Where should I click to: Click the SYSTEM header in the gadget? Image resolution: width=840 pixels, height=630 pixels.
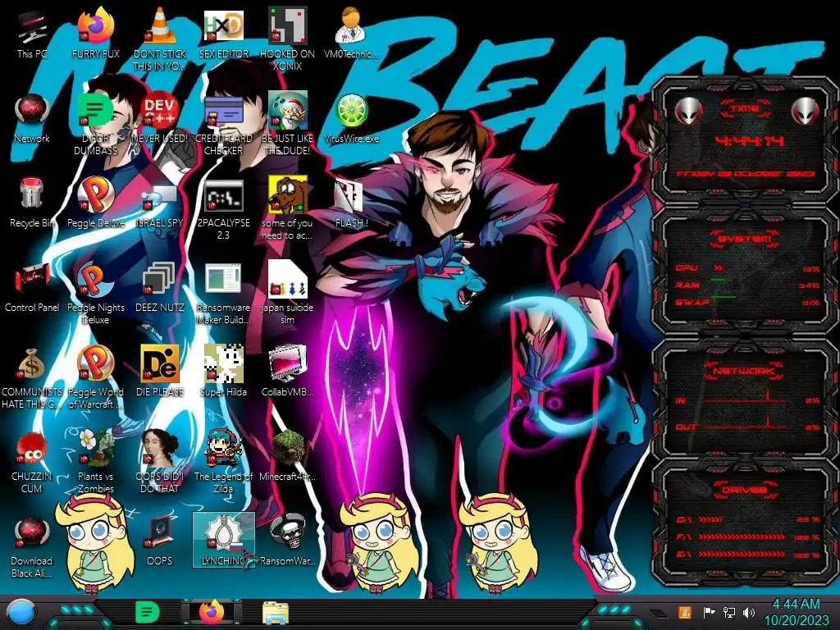pyautogui.click(x=745, y=239)
